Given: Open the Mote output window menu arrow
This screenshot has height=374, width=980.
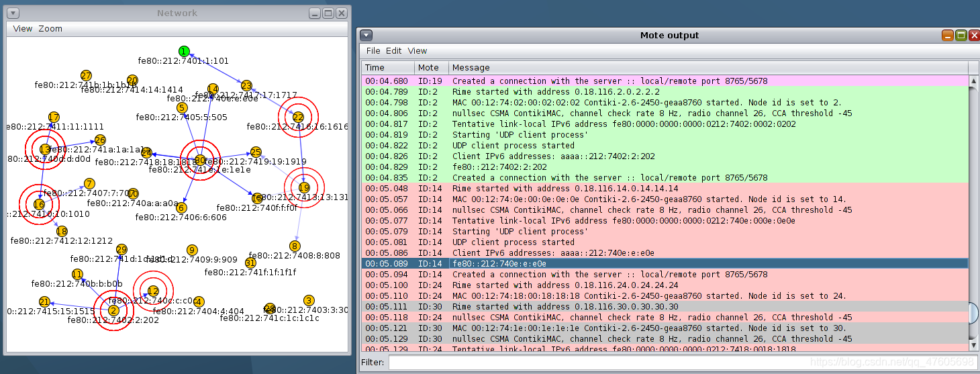Looking at the screenshot, I should tap(365, 35).
